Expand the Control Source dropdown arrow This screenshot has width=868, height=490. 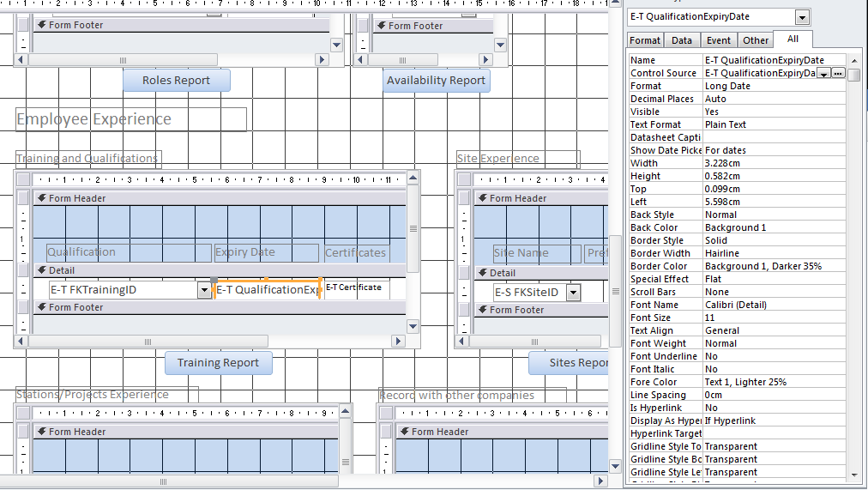click(x=823, y=74)
